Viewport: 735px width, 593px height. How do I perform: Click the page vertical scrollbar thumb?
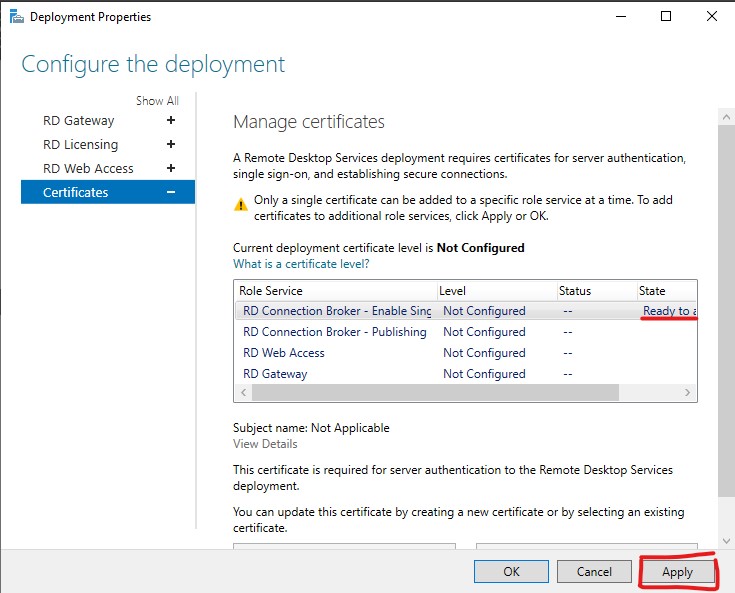[x=726, y=311]
